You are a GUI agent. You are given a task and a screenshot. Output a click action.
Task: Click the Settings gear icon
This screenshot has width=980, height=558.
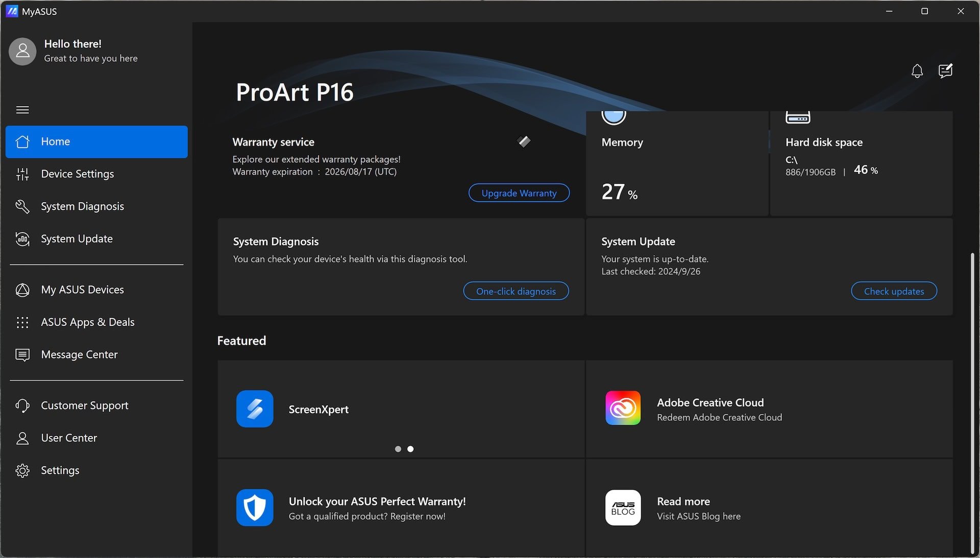click(22, 470)
